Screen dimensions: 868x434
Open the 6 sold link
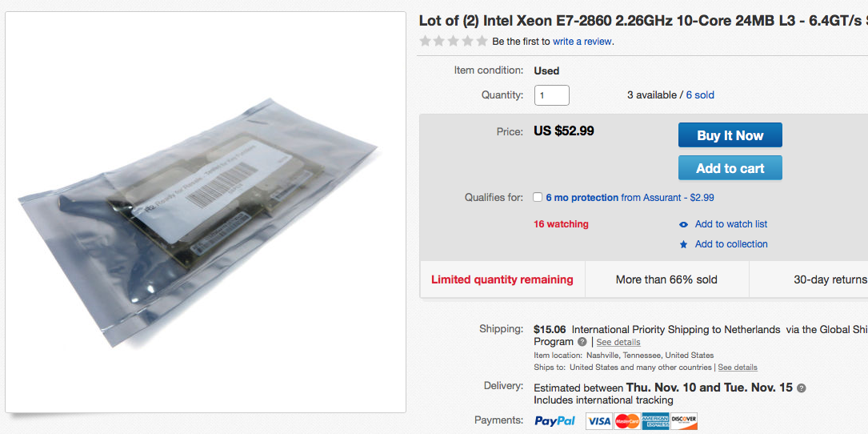pyautogui.click(x=700, y=94)
